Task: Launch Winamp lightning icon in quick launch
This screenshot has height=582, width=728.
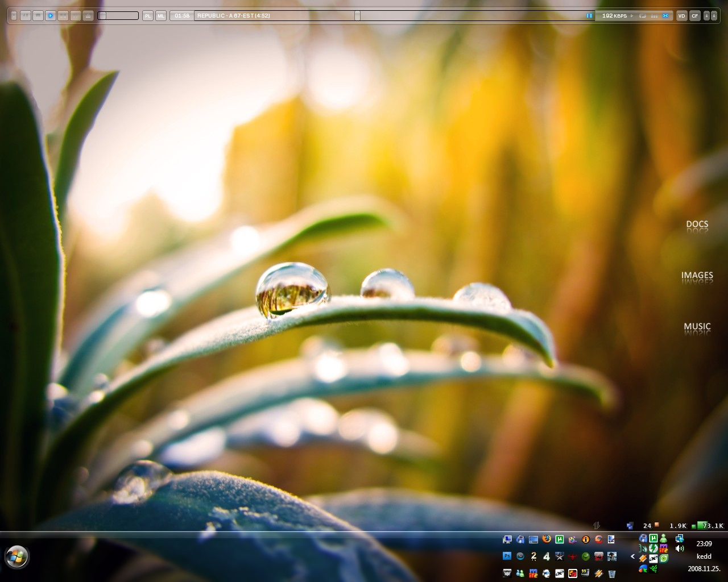Action: (x=599, y=573)
